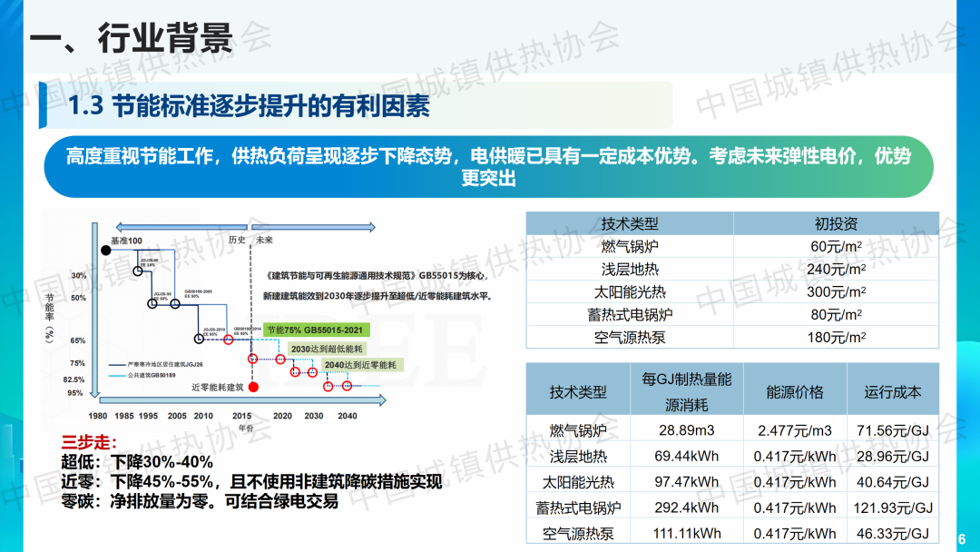
Task: Select the slide title 一、行业背景
Action: coord(130,38)
